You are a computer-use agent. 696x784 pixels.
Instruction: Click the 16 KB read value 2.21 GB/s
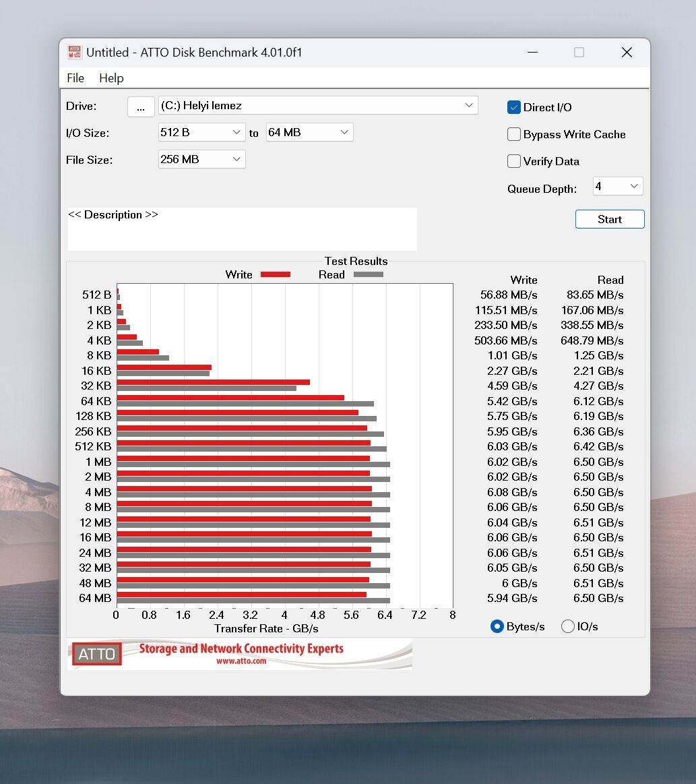coord(598,371)
